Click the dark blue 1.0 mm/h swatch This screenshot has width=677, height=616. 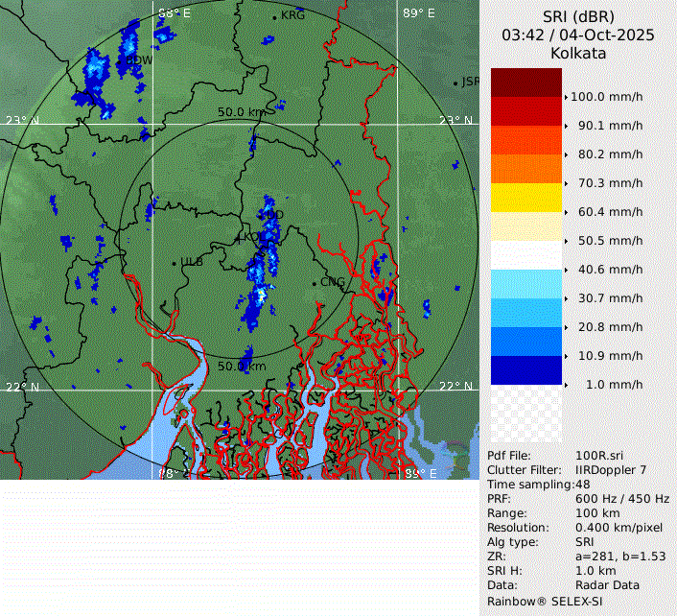pyautogui.click(x=526, y=370)
